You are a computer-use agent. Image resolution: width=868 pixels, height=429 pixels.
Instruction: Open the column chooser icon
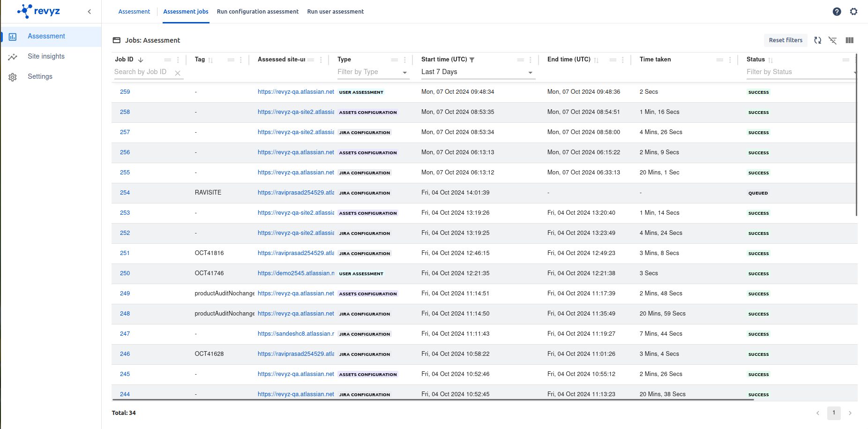point(849,40)
